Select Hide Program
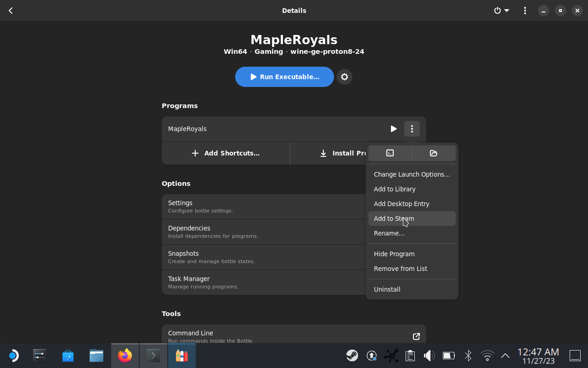 [x=412, y=254]
